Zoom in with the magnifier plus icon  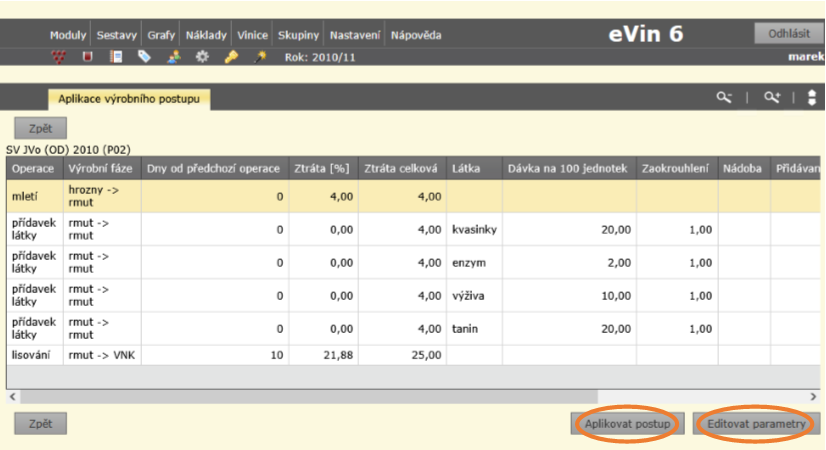click(771, 98)
